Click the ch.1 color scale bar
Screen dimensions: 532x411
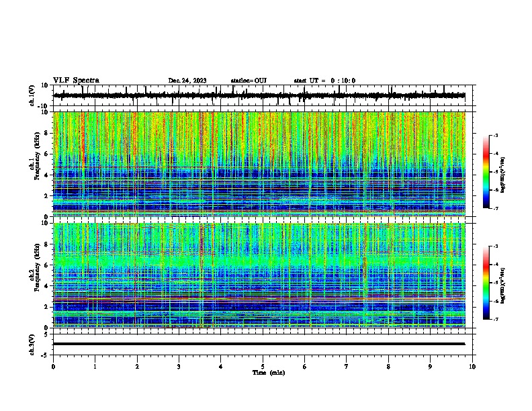[486, 172]
